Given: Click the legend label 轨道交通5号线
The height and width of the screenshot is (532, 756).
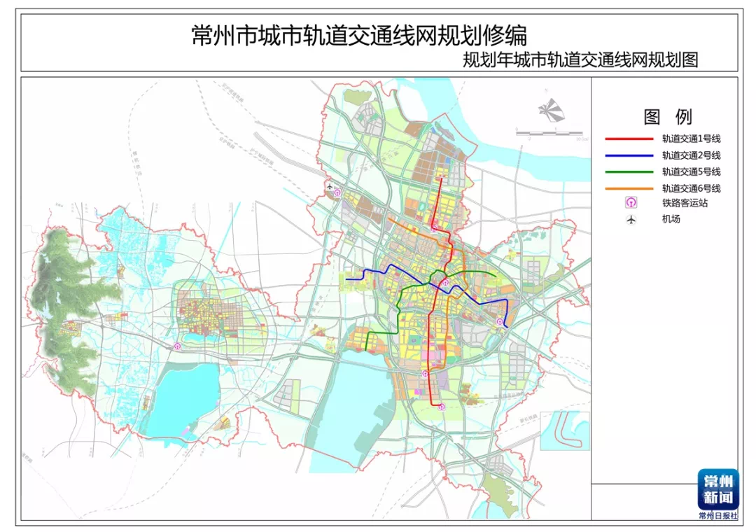Looking at the screenshot, I should point(692,171).
